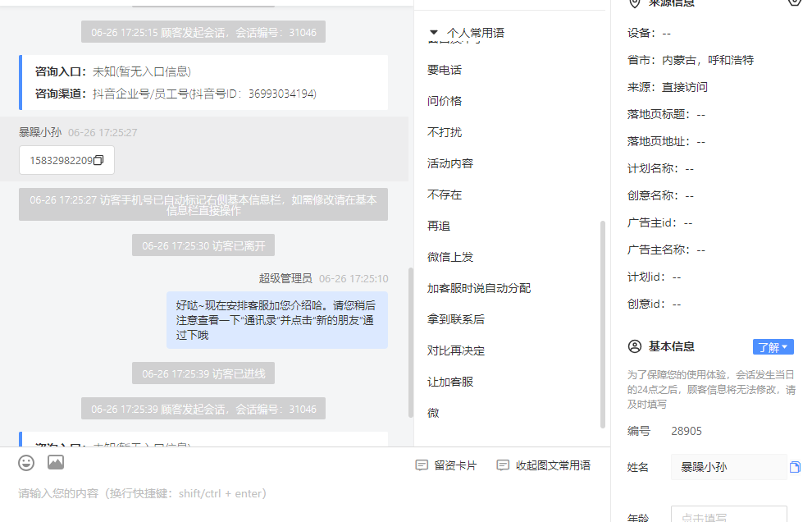Select the 微信上发 quick phrase
Screen dimensions: 812x522
click(x=450, y=257)
